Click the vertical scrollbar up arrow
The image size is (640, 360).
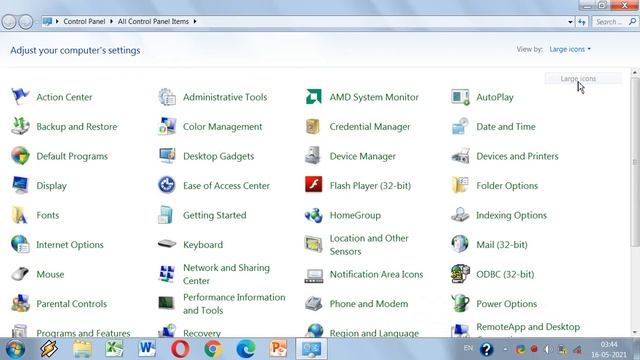(635, 72)
